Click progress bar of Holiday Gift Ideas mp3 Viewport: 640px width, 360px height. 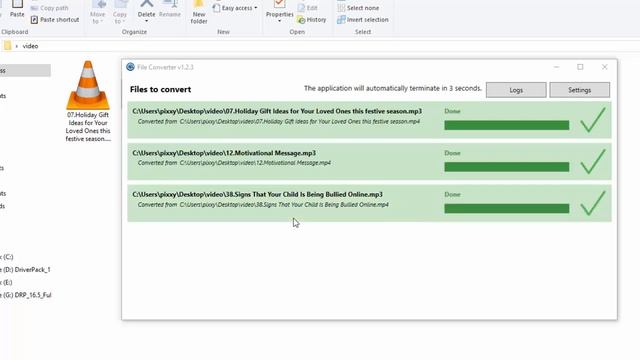(507, 125)
